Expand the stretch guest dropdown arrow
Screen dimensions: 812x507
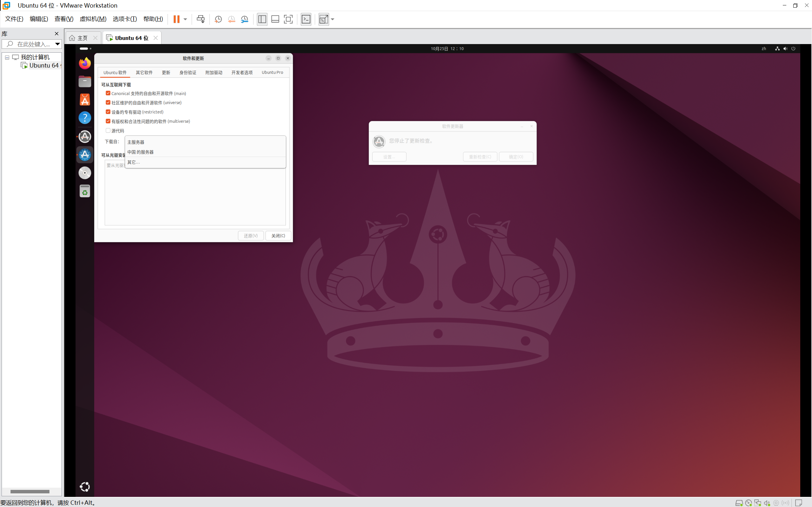(x=333, y=19)
